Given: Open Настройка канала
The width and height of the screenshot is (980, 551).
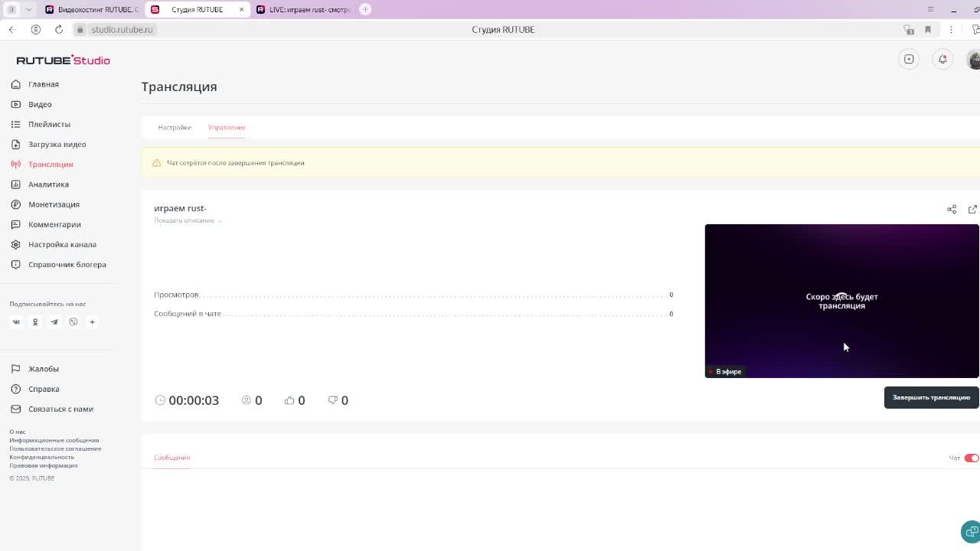Looking at the screenshot, I should [x=62, y=244].
